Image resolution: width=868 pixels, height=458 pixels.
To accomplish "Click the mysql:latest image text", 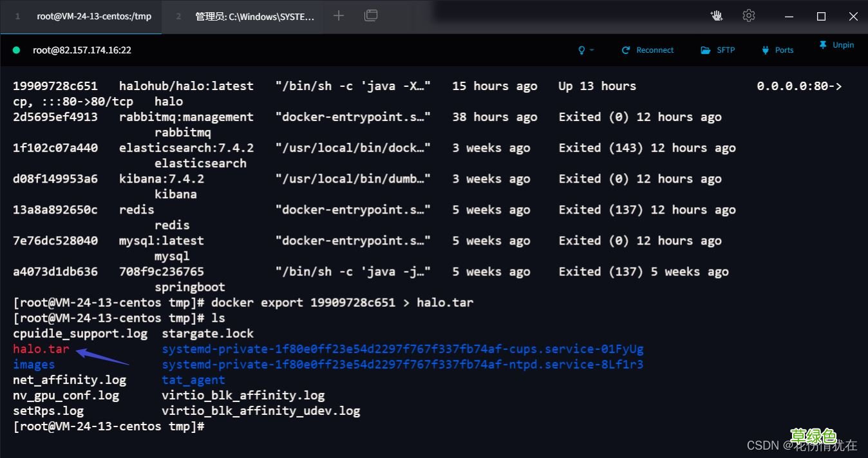I will click(162, 241).
